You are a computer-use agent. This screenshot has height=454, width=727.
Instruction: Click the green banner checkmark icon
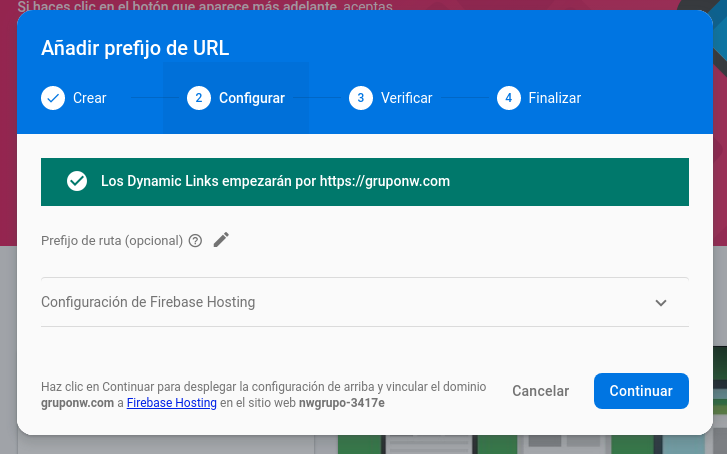[x=77, y=181]
